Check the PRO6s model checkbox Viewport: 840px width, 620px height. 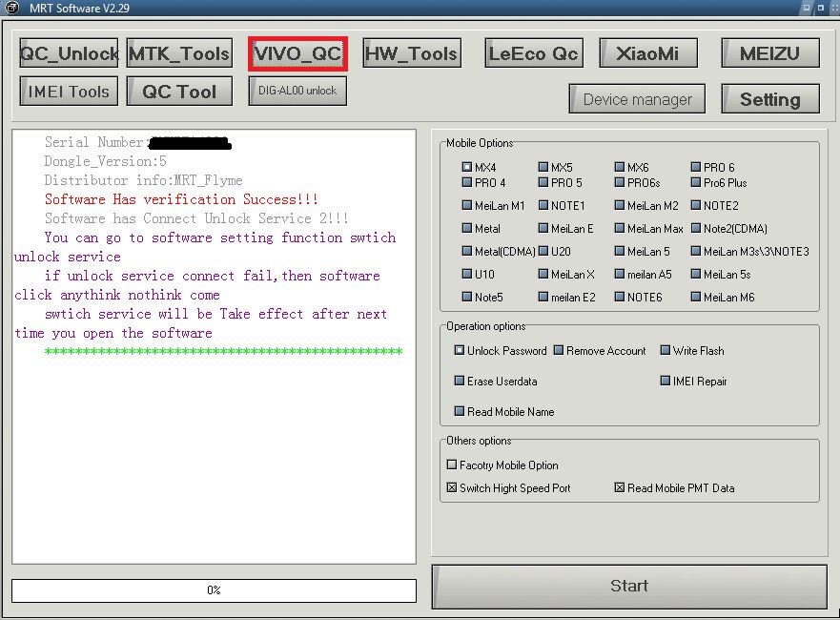(x=620, y=183)
